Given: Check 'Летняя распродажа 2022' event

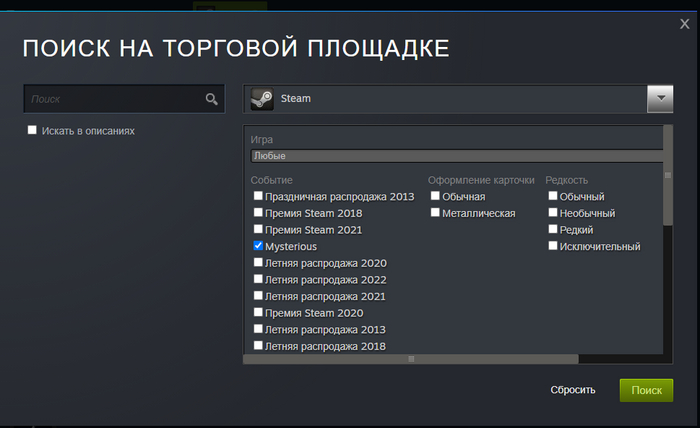Looking at the screenshot, I should point(258,278).
